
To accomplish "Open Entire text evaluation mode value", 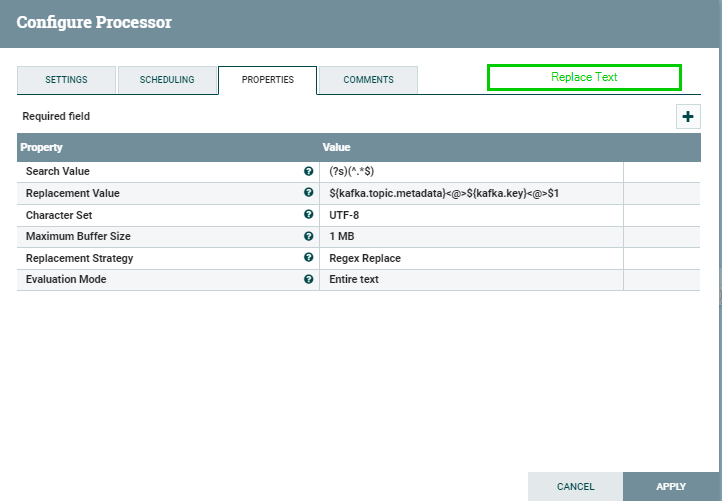I will coord(470,280).
